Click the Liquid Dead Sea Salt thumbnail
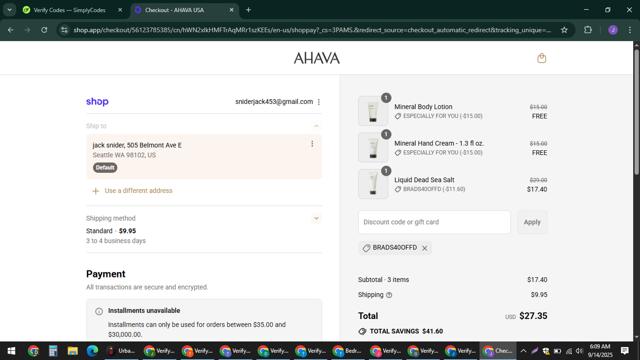This screenshot has width=640, height=360. coord(373,184)
